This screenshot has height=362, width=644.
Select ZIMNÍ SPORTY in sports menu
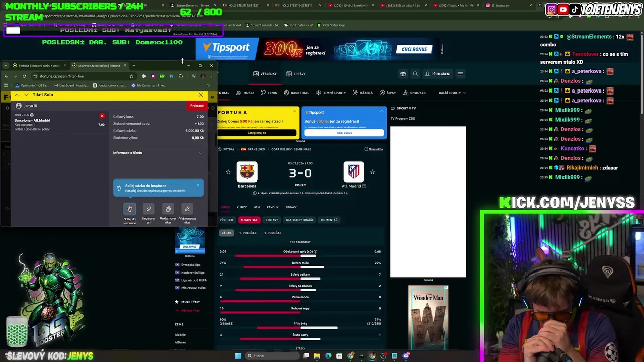[x=331, y=93]
